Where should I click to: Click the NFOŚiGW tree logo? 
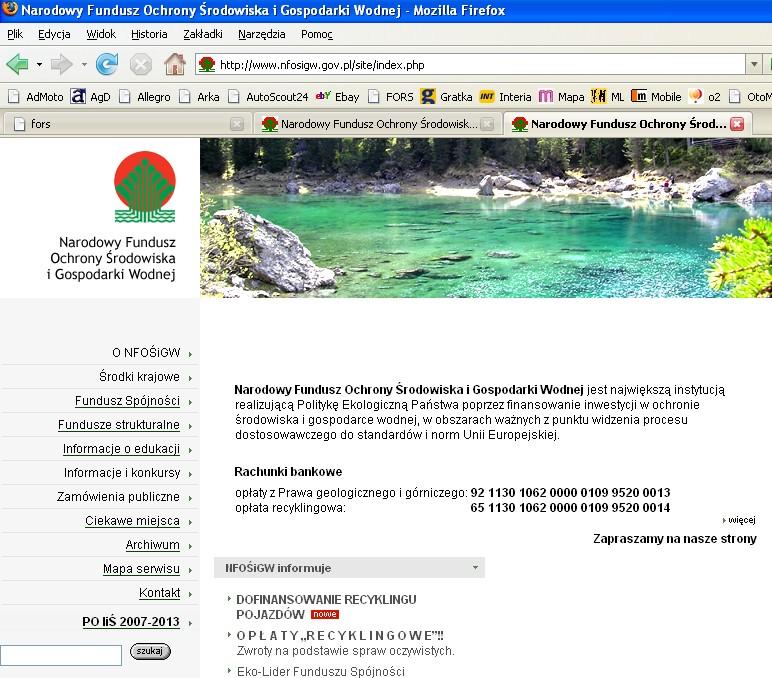145,187
